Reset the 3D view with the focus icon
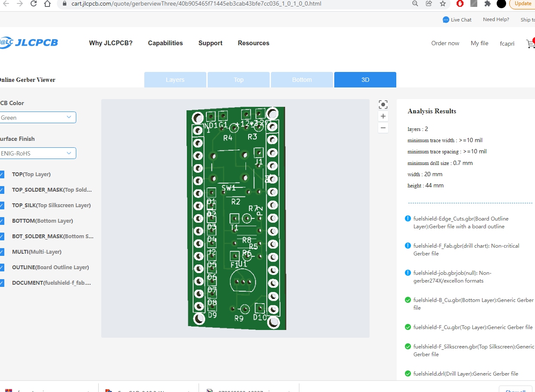The height and width of the screenshot is (392, 535). pyautogui.click(x=383, y=105)
